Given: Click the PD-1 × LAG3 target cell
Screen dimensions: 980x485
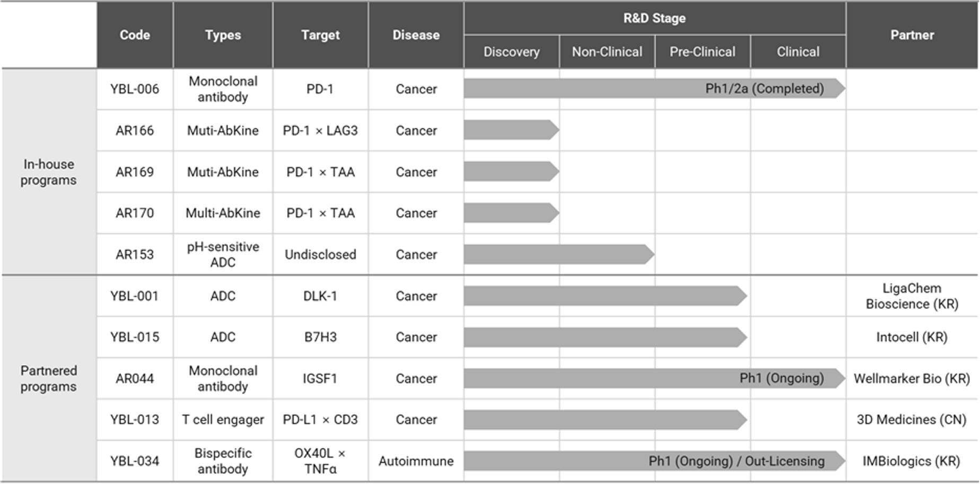Looking at the screenshot, I should click(320, 131).
